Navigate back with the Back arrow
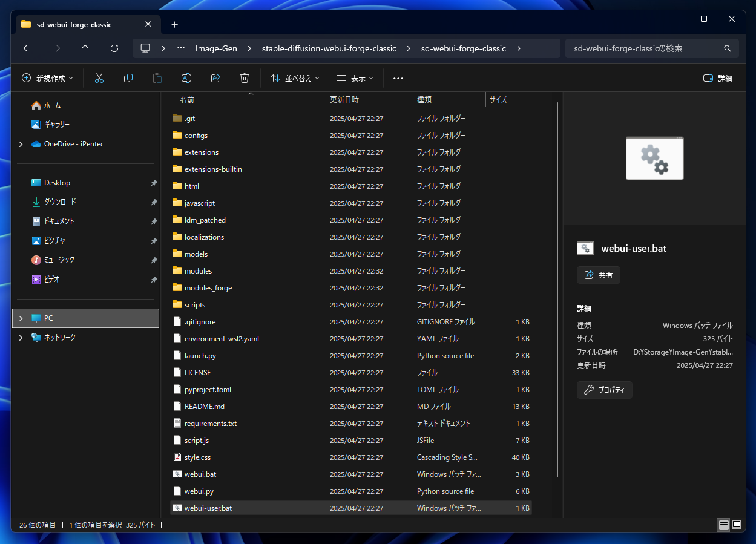The image size is (756, 544). coord(27,48)
